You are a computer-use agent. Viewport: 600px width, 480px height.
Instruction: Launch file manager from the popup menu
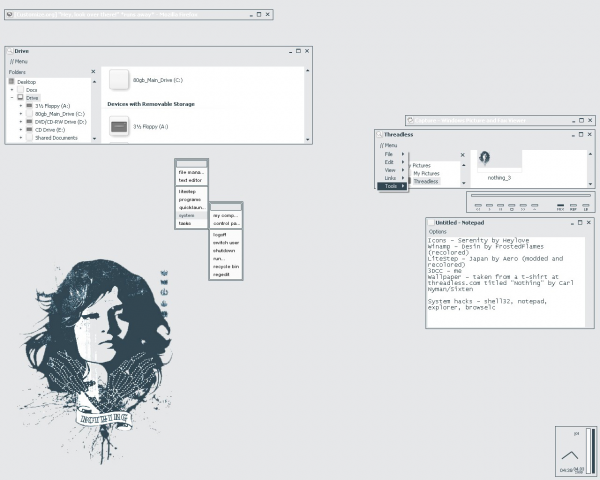click(x=191, y=172)
